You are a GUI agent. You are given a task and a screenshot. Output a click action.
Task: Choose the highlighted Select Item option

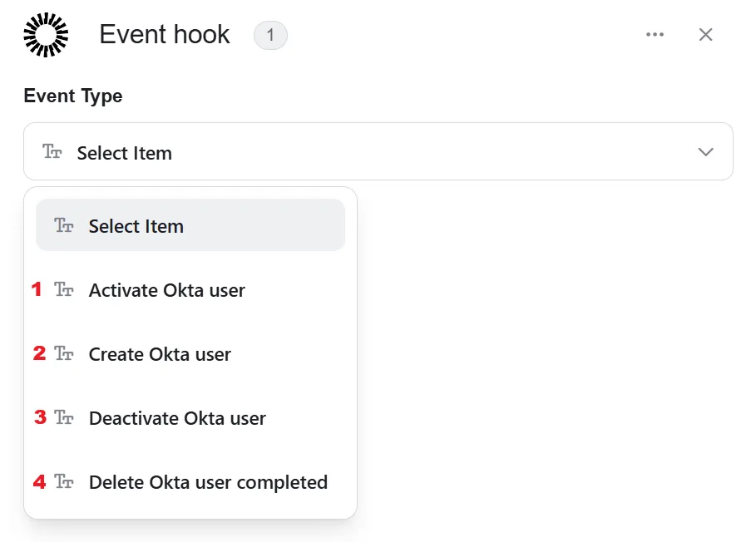pyautogui.click(x=190, y=225)
